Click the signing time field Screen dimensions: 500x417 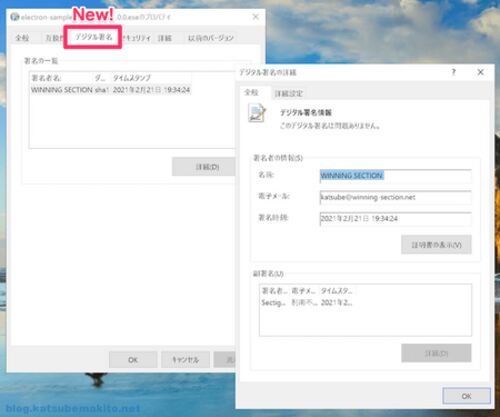pyautogui.click(x=395, y=219)
